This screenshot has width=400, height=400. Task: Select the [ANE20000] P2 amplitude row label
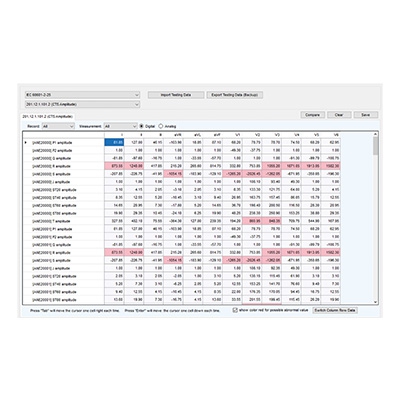coord(52,151)
